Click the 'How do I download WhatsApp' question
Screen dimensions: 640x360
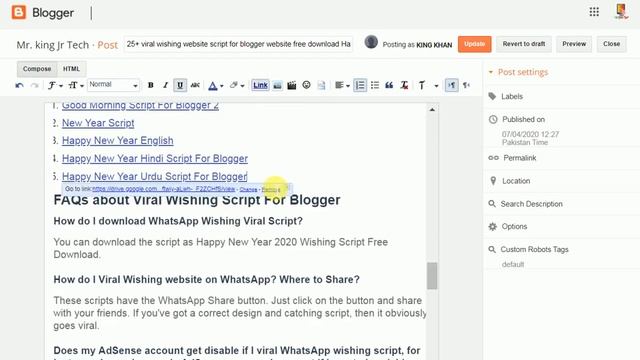click(x=178, y=221)
